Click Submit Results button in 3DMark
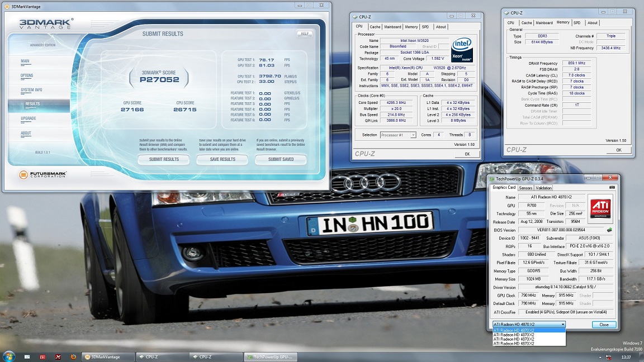This screenshot has width=644, height=362. (164, 159)
